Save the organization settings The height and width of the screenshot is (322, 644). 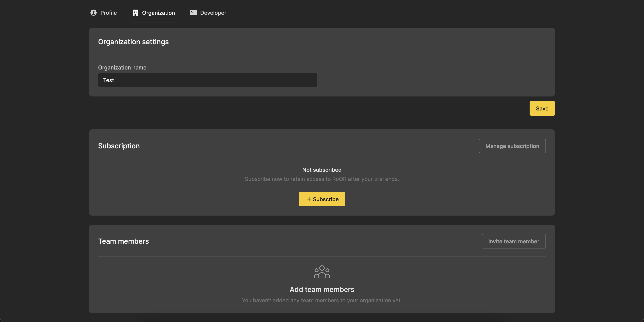click(542, 108)
